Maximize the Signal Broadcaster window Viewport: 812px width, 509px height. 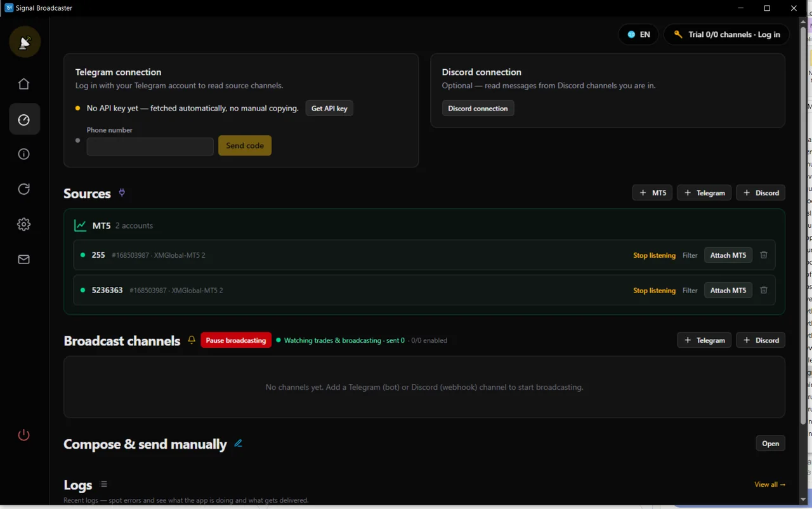[767, 8]
